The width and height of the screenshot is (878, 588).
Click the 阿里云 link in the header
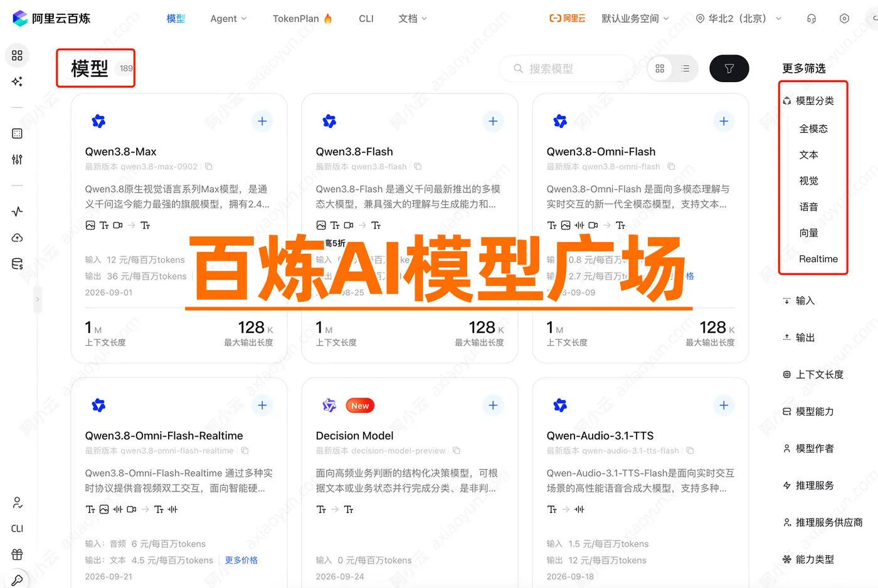coord(568,19)
